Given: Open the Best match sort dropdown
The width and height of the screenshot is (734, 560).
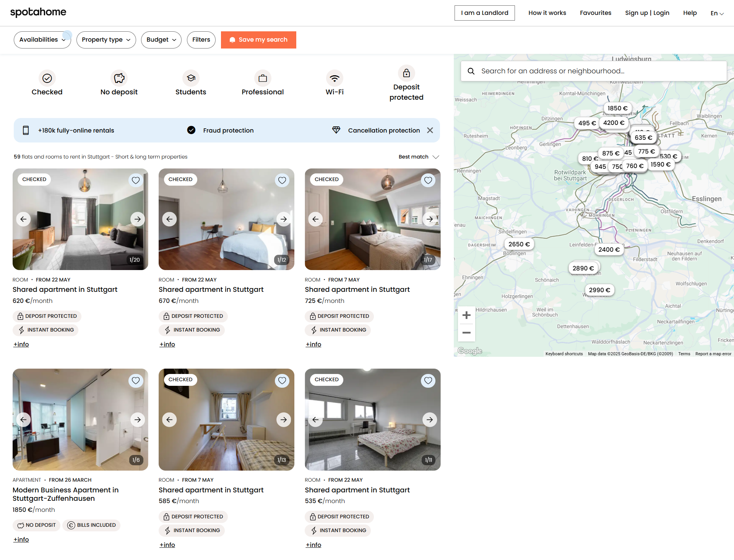Looking at the screenshot, I should coord(419,157).
